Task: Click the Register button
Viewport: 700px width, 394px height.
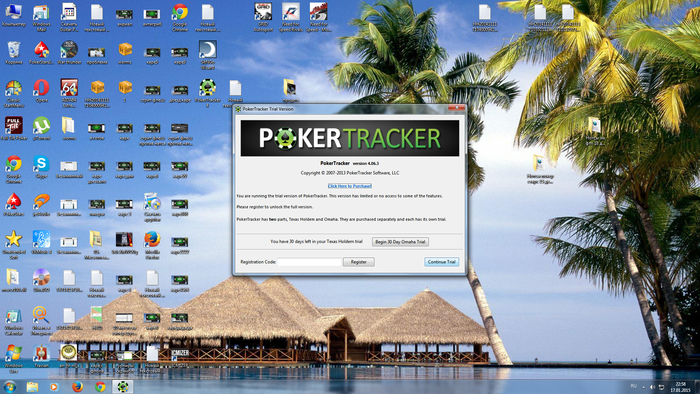Action: [x=358, y=262]
